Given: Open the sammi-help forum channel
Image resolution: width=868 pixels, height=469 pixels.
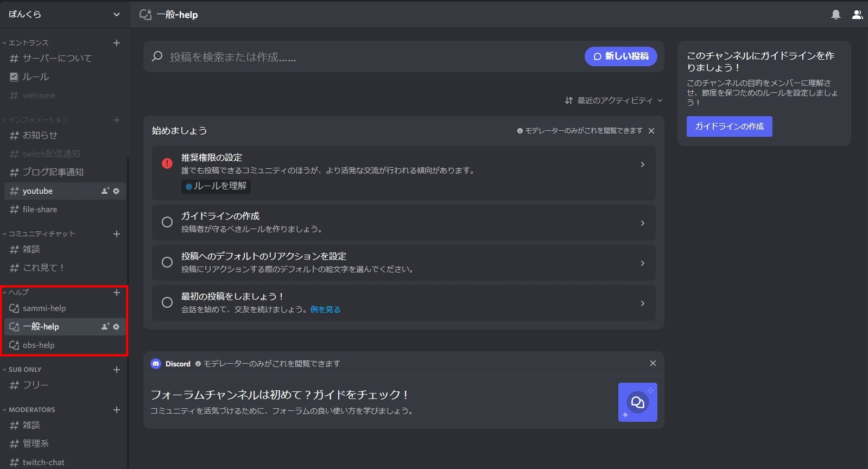Looking at the screenshot, I should (x=65, y=308).
